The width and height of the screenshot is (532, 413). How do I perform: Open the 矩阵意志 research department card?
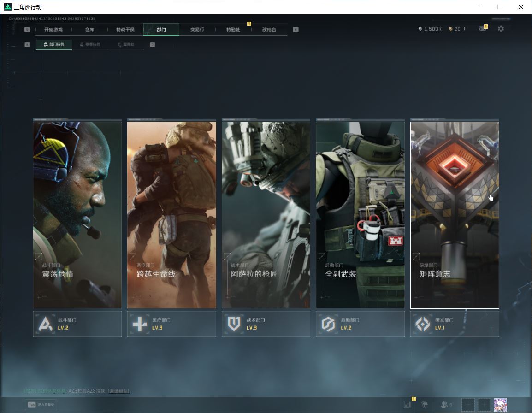pyautogui.click(x=455, y=215)
